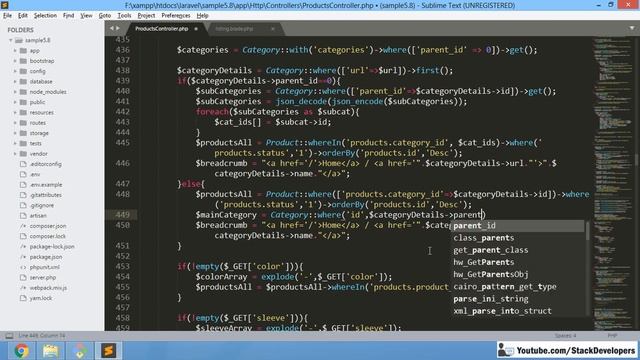This screenshot has height=360, width=640.
Task: Expand the public folder
Action: tap(15, 102)
